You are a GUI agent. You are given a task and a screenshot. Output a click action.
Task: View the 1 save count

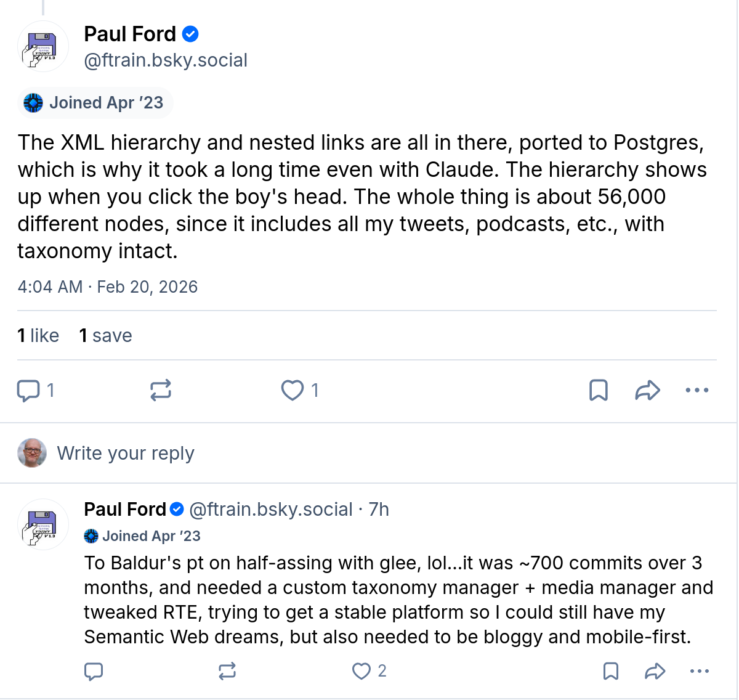[106, 336]
